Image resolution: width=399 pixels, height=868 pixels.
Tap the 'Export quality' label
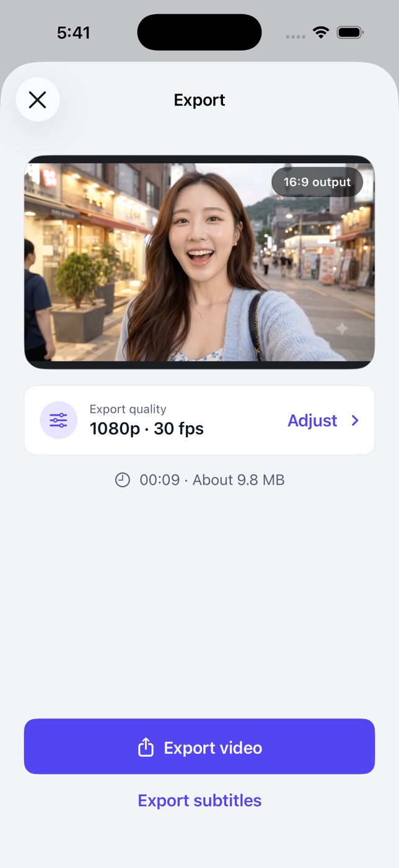[128, 409]
